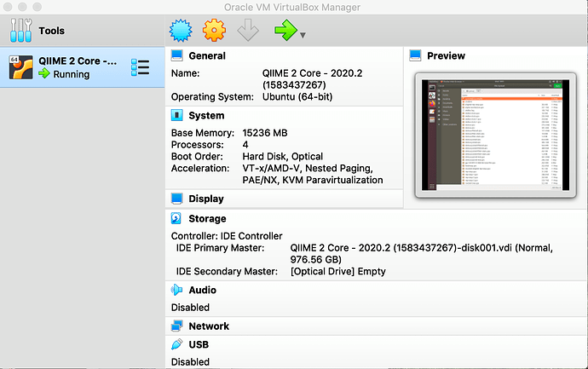Click the Storage section heading
This screenshot has width=588, height=369.
pyautogui.click(x=207, y=219)
